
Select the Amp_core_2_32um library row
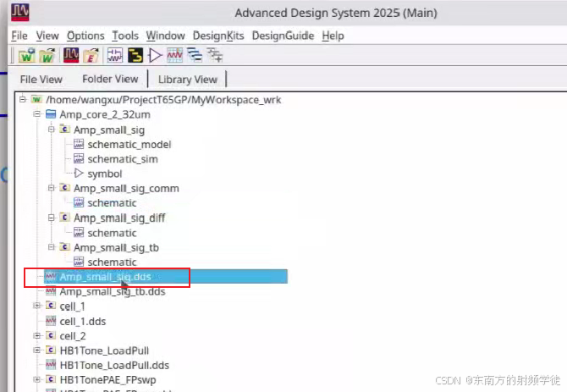pos(98,114)
